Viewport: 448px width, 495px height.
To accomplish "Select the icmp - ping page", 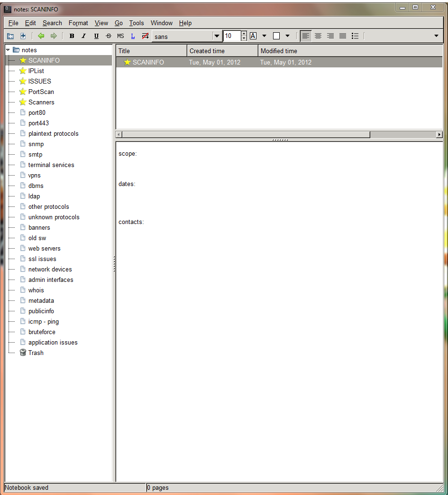I will pos(44,321).
